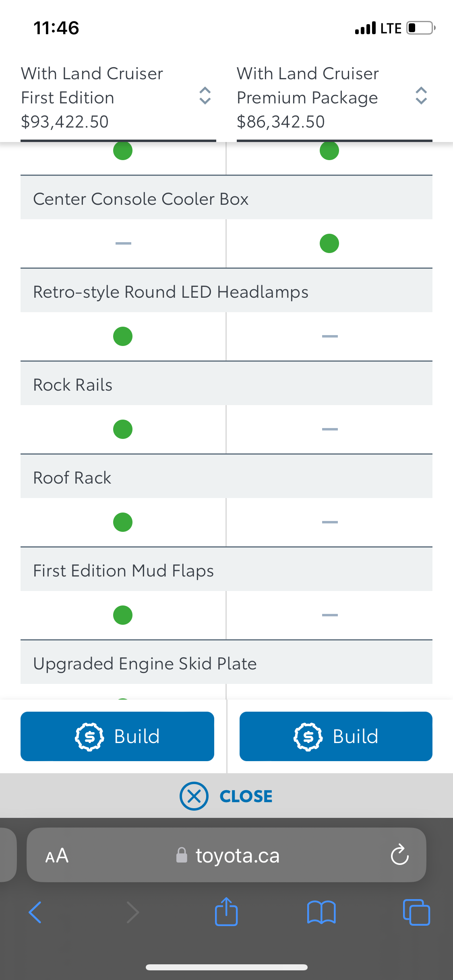Tap First Edition green dot for Rock Rails
The image size is (453, 980).
[123, 429]
